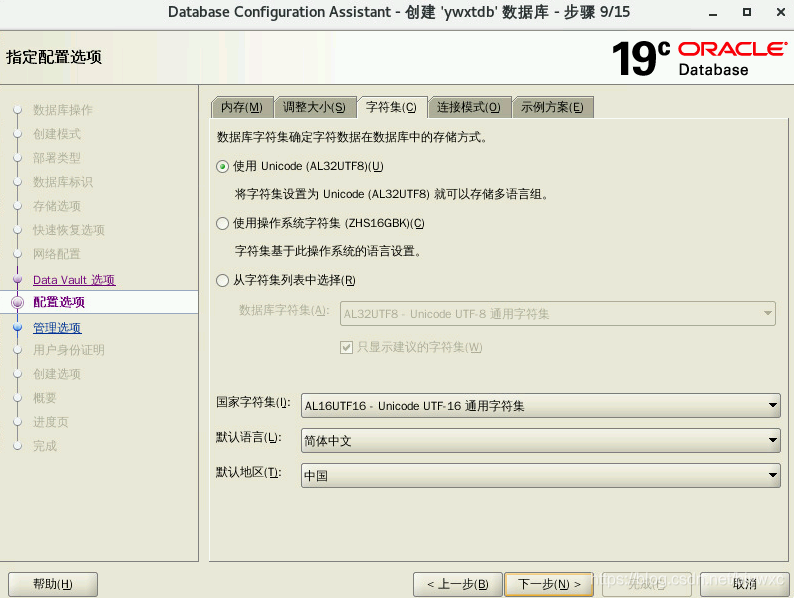Open the 国家字符集 AL16UTF16 dropdown

point(540,406)
